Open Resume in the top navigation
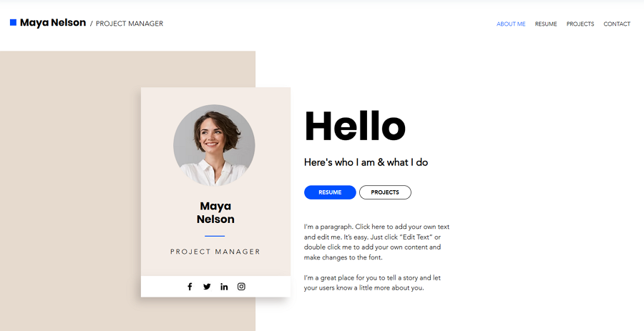 (546, 24)
